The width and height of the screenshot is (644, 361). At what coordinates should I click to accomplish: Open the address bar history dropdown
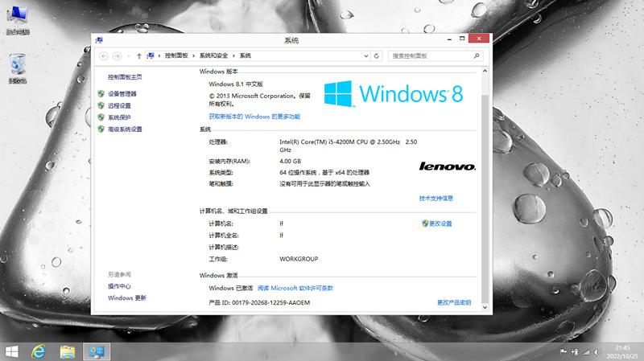(x=366, y=55)
